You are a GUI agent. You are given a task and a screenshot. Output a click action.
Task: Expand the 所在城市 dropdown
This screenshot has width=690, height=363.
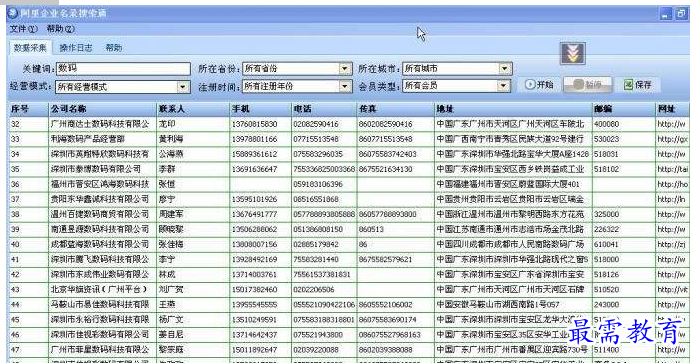click(504, 69)
